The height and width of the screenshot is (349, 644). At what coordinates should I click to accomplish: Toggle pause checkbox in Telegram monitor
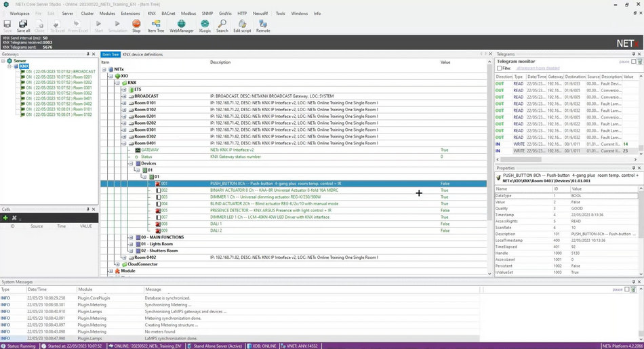click(x=633, y=62)
